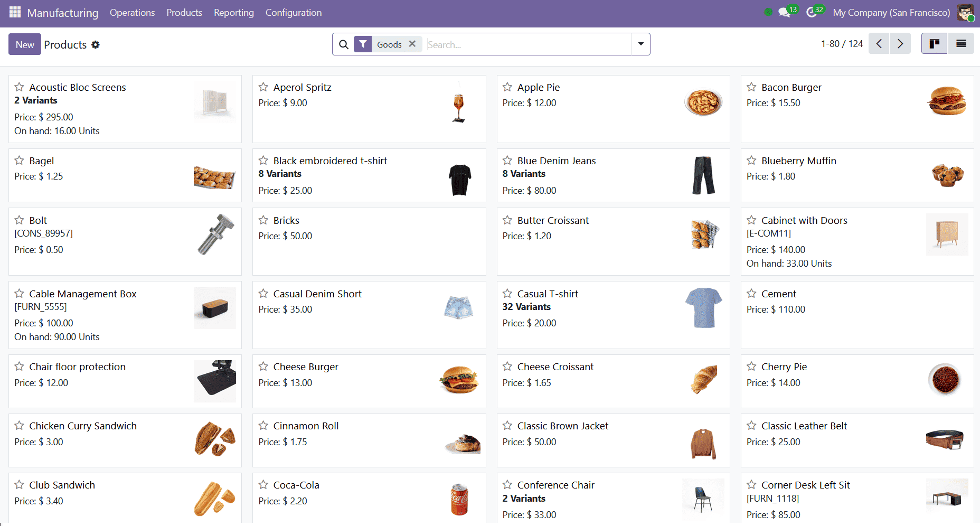
Task: Click the Manufacturing app title
Action: [63, 13]
